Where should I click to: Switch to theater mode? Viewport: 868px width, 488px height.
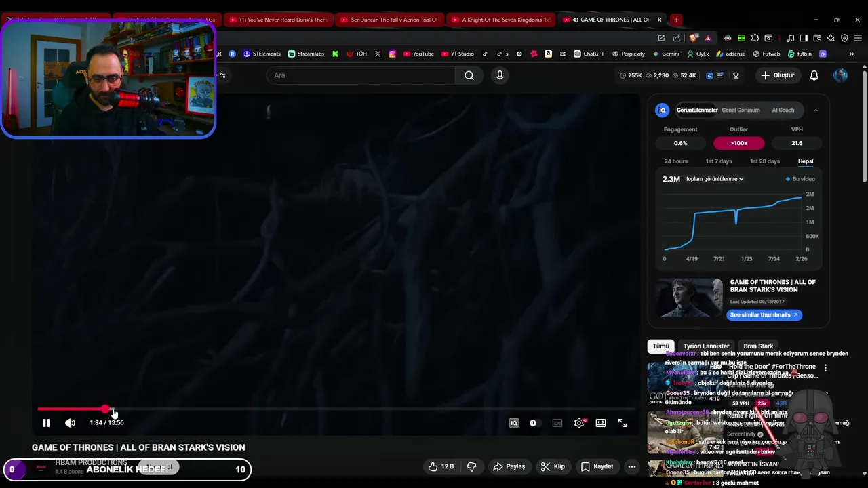(x=601, y=423)
